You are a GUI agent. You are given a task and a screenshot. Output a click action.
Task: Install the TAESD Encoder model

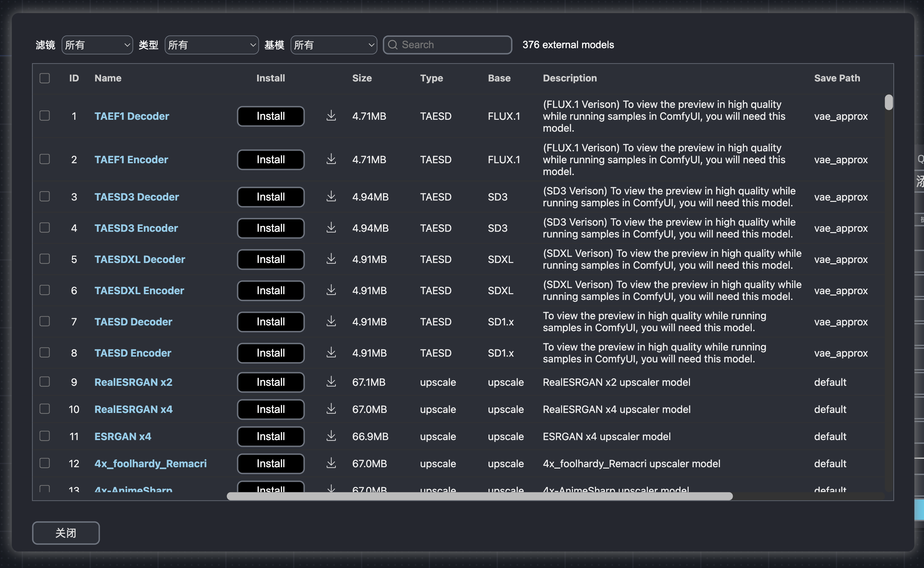pos(270,353)
